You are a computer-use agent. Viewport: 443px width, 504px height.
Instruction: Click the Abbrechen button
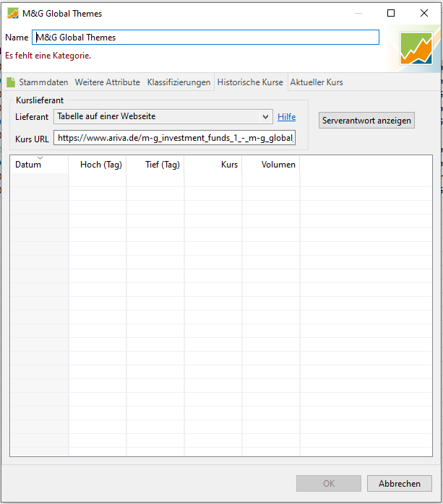point(400,484)
